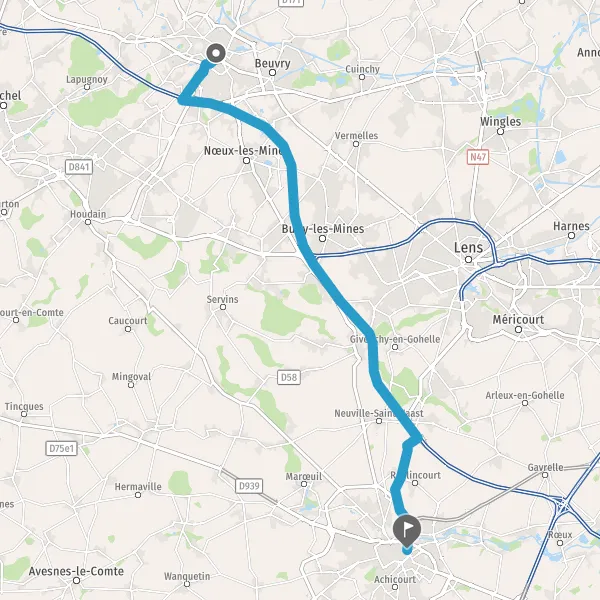
Task: Select the N47 road shield
Action: [478, 157]
